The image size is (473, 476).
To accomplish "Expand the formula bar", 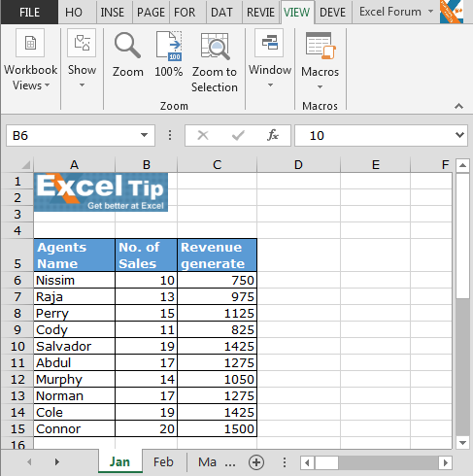I will click(x=459, y=135).
